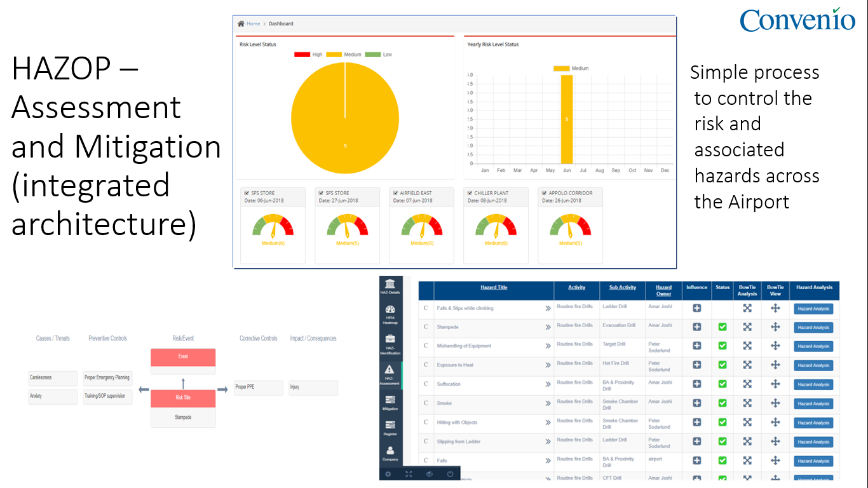Uncheck the CHILLER PLANT card checkbox

470,193
